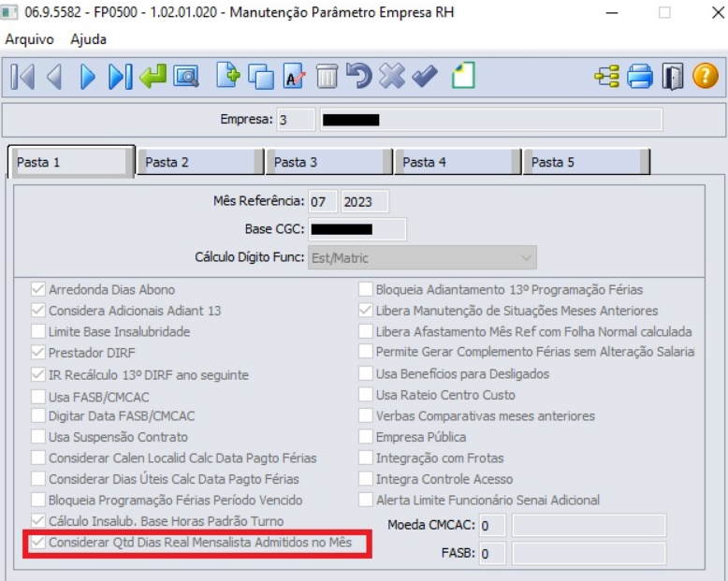Go to the previous record

click(55, 77)
